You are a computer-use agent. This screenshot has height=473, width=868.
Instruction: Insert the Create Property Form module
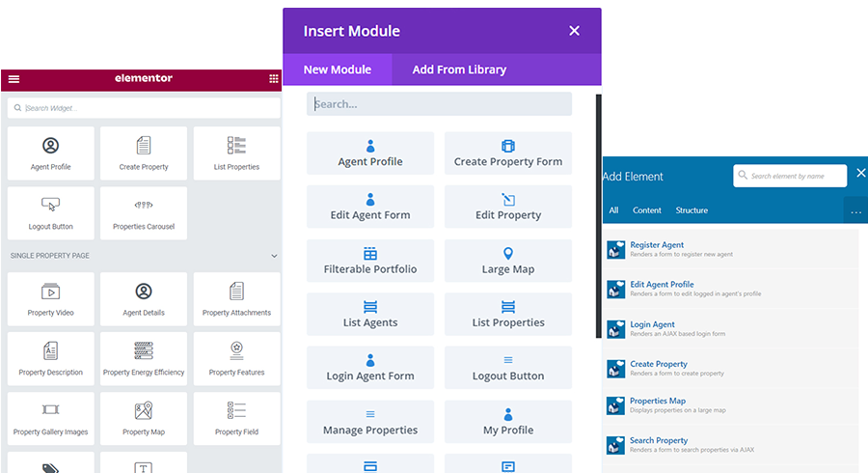tap(508, 153)
